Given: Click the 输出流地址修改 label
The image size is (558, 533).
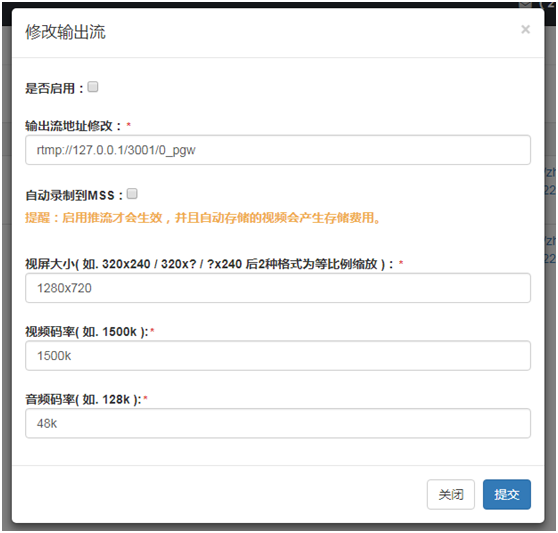Looking at the screenshot, I should tap(73, 126).
